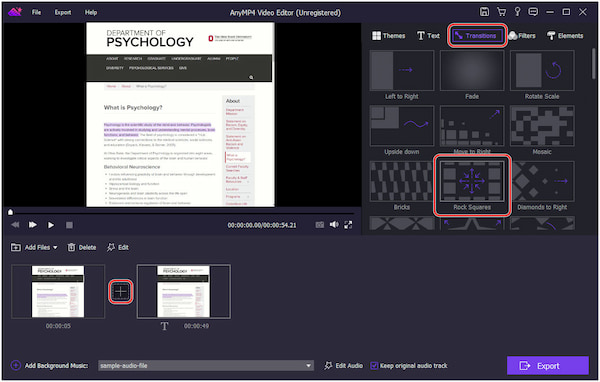Apply the Move to Right transition

click(472, 126)
